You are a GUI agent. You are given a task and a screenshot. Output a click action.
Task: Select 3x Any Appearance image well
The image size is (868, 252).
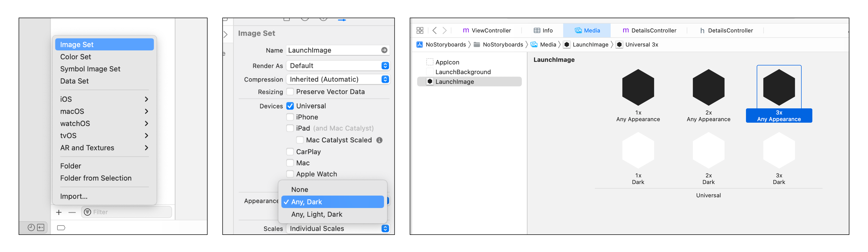pyautogui.click(x=779, y=87)
